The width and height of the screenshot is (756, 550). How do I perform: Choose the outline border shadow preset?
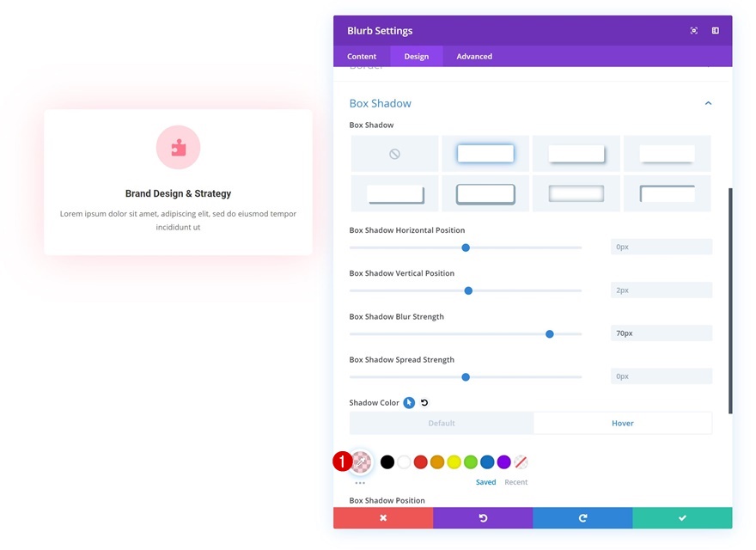pos(485,194)
